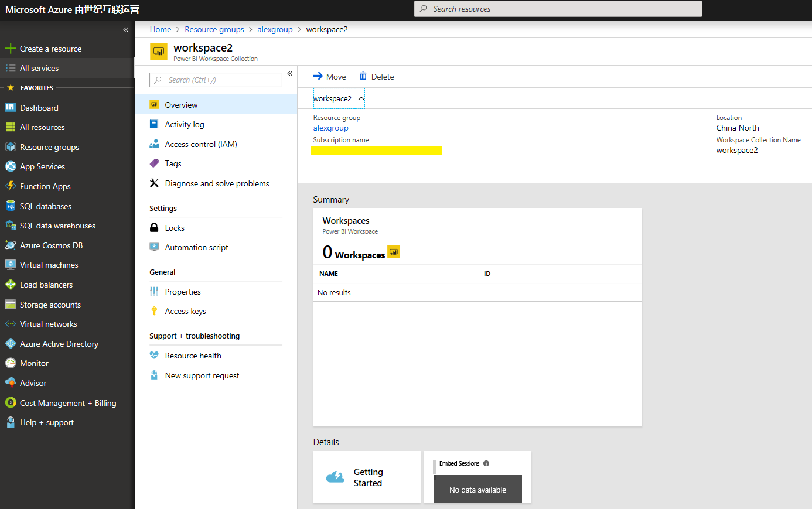Collapse the left navigation pane

[125, 29]
